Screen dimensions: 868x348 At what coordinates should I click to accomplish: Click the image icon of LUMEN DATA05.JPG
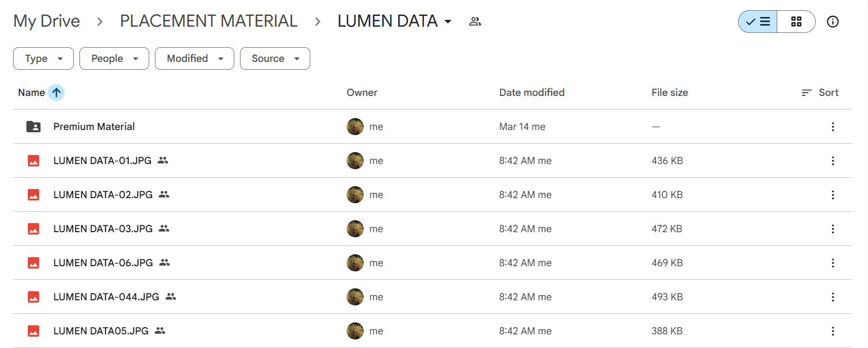point(33,331)
